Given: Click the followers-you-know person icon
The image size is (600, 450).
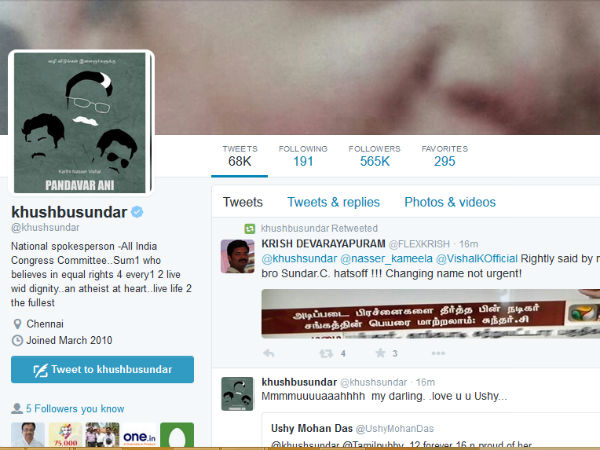Looking at the screenshot, I should [x=17, y=408].
